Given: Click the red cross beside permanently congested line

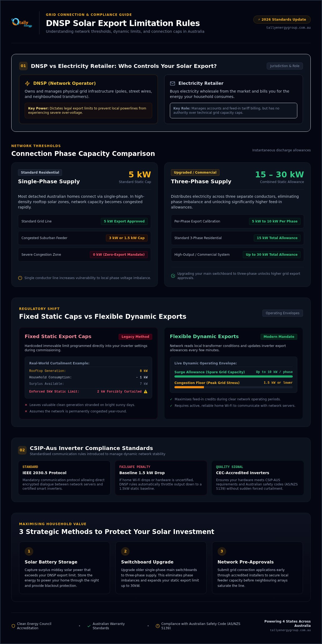Looking at the screenshot, I should point(26,411).
